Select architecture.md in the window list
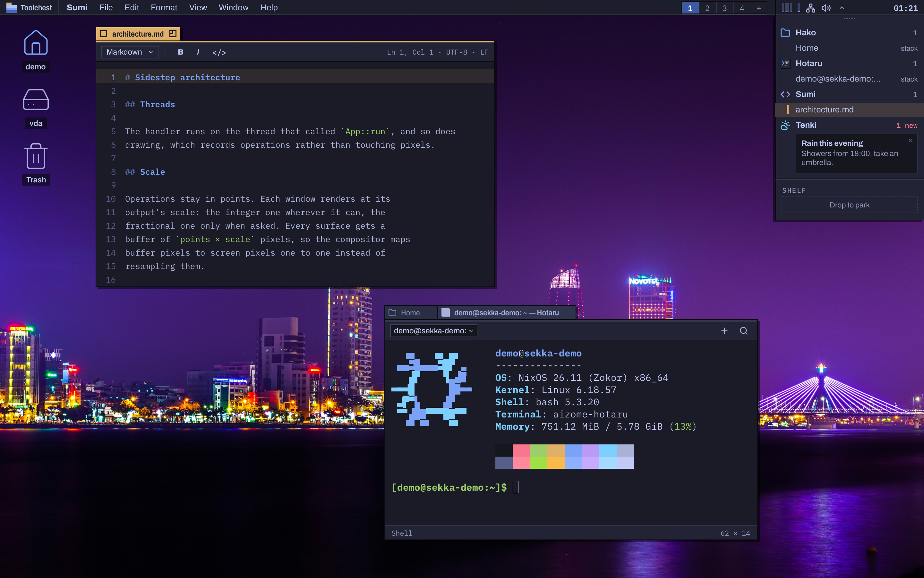This screenshot has height=578, width=924. (849, 110)
